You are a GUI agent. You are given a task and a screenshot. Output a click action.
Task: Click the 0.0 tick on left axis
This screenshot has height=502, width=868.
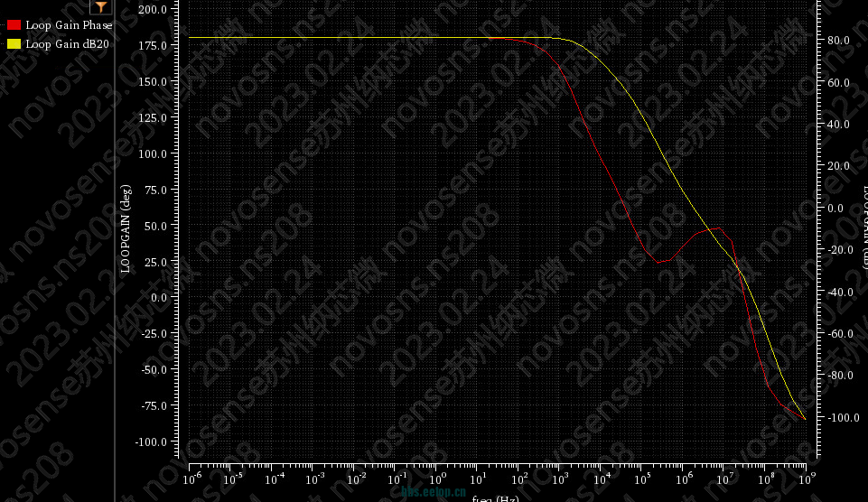pos(158,297)
